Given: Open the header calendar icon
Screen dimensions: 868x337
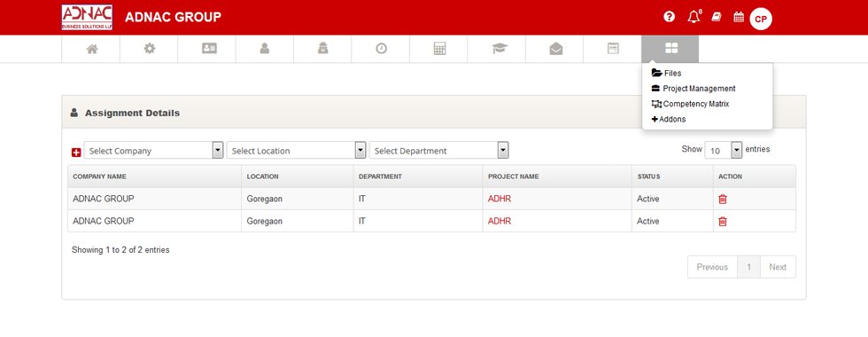Looking at the screenshot, I should [x=739, y=17].
